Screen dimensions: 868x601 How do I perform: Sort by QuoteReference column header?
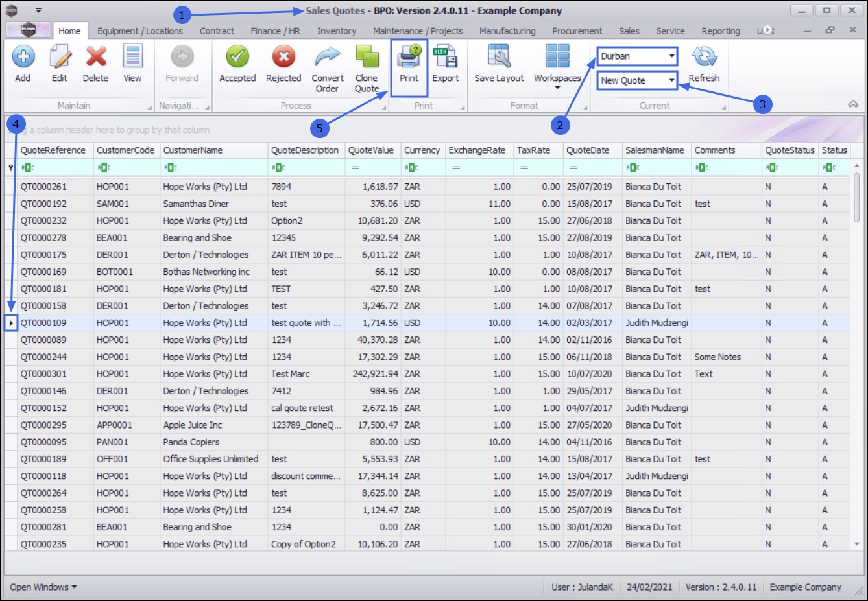pyautogui.click(x=56, y=150)
